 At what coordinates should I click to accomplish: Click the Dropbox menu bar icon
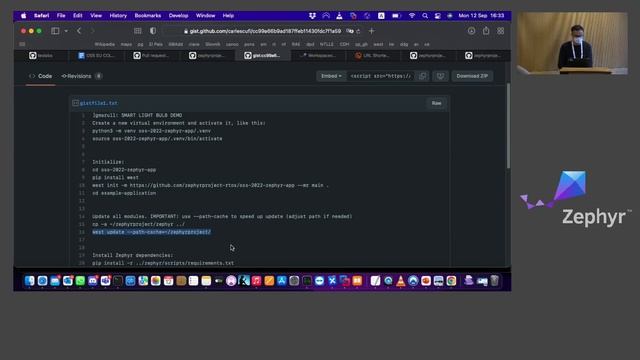click(312, 16)
